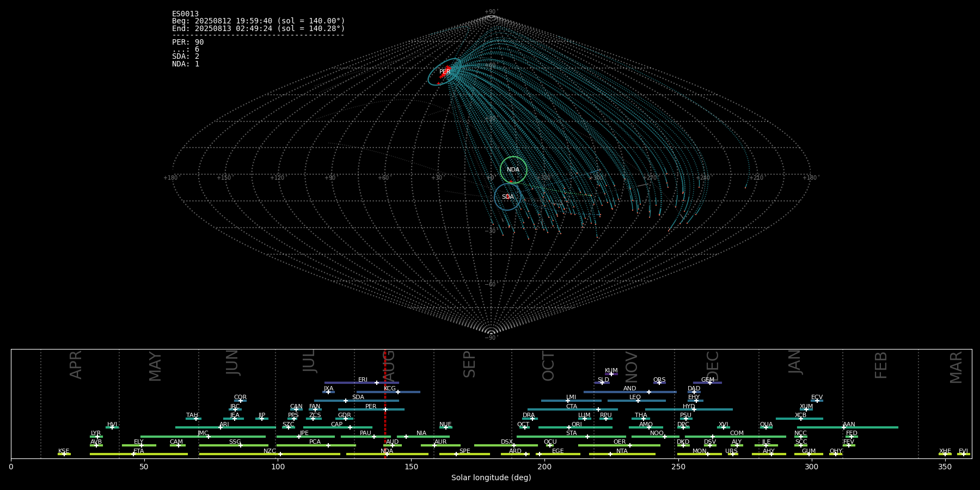Select the green NDA radiant circle on map
Screen dimensions: 980x490
click(513, 170)
